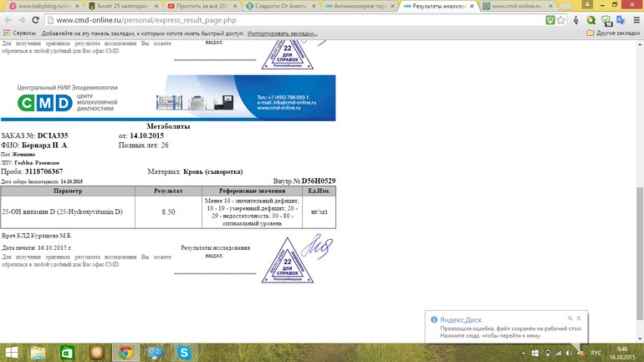Open Другие закладки bookmarks folder
644x362 pixels.
pos(613,33)
